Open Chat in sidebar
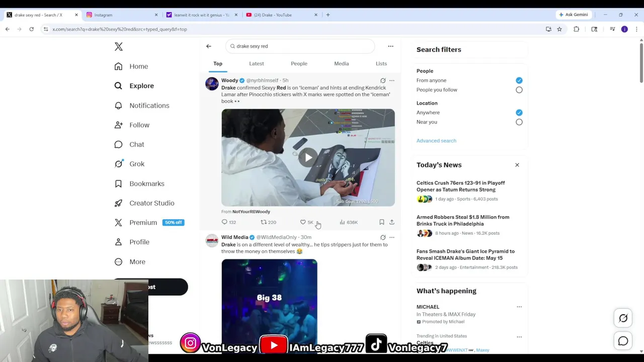The image size is (644, 362). [x=129, y=144]
